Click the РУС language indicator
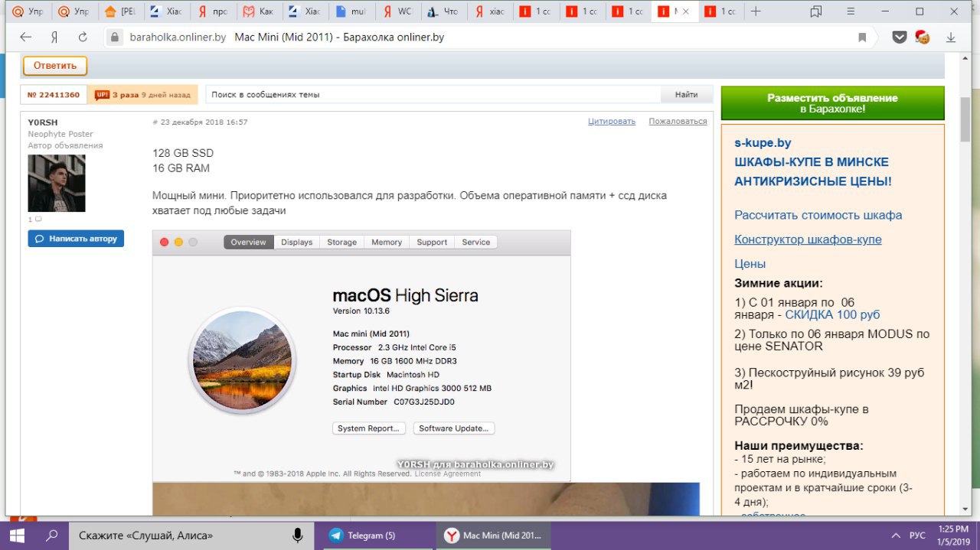980x550 pixels. pyautogui.click(x=916, y=535)
